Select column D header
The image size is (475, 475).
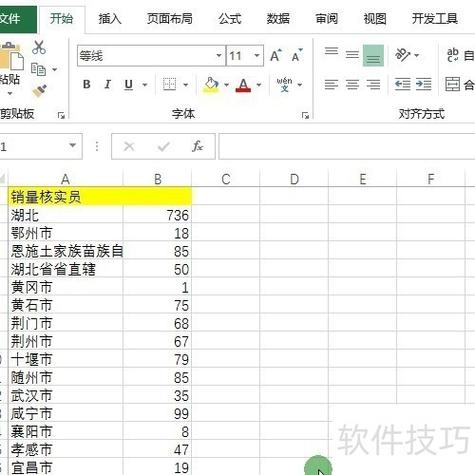click(294, 179)
